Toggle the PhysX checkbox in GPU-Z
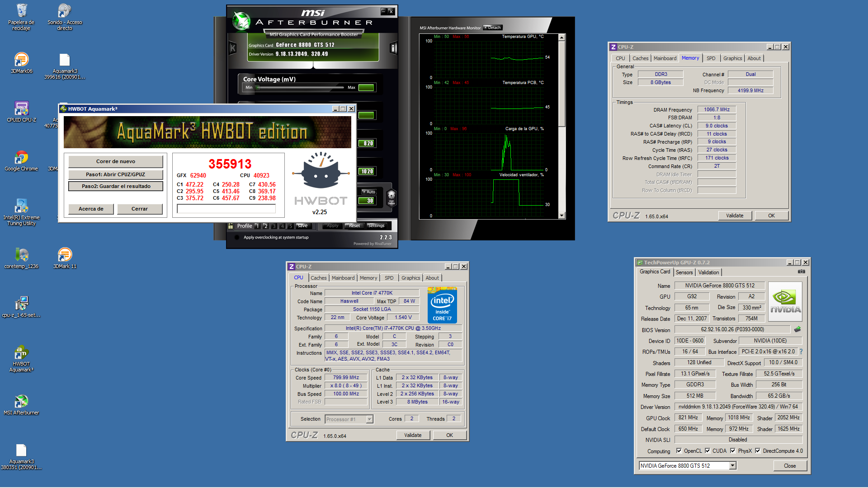Viewport: 868px width, 488px height. pos(733,451)
